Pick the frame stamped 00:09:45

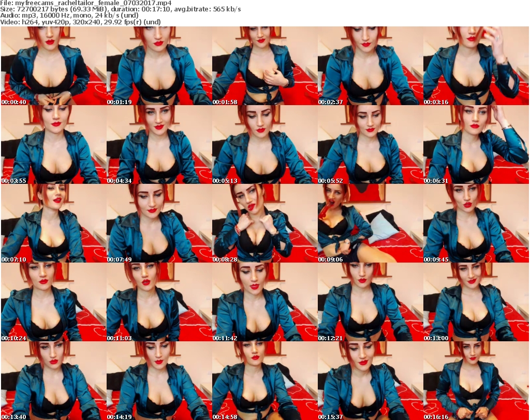[x=476, y=223]
